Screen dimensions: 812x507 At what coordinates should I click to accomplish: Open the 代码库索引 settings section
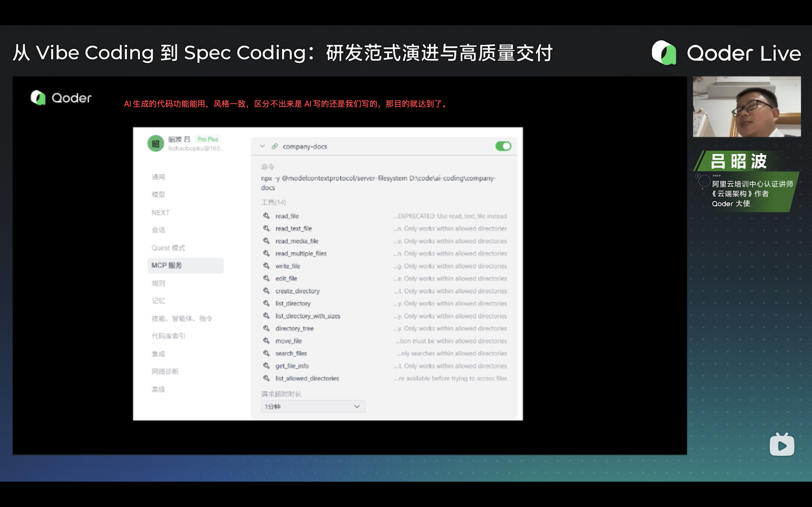click(x=168, y=336)
